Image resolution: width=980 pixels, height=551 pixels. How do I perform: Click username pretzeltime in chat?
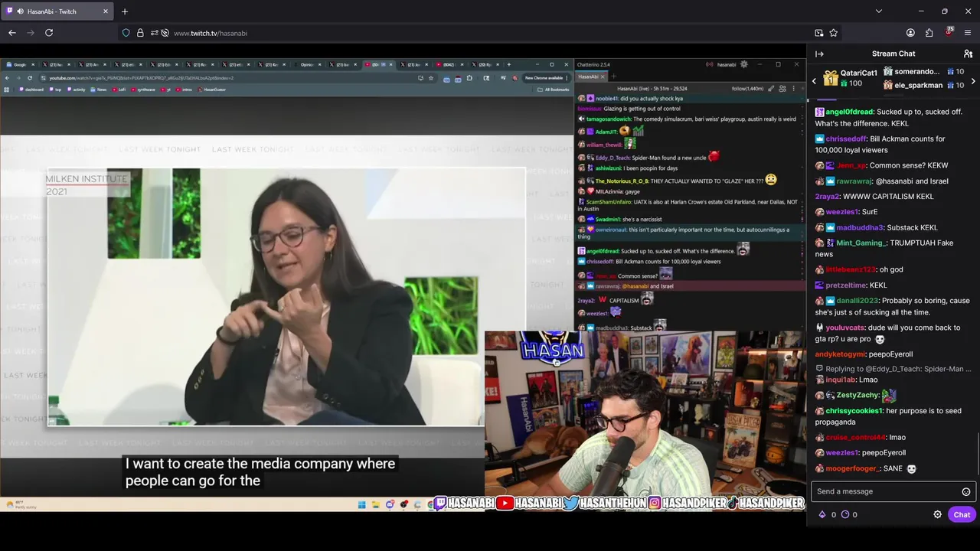(x=846, y=285)
